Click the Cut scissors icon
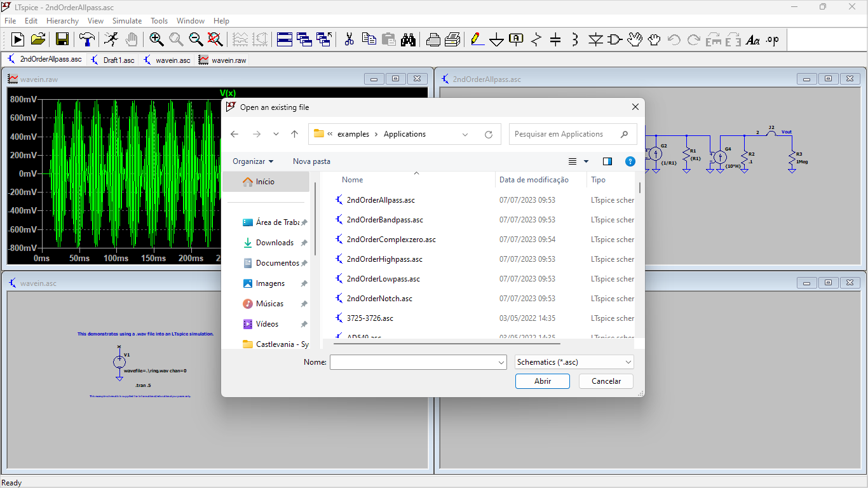 tap(349, 39)
